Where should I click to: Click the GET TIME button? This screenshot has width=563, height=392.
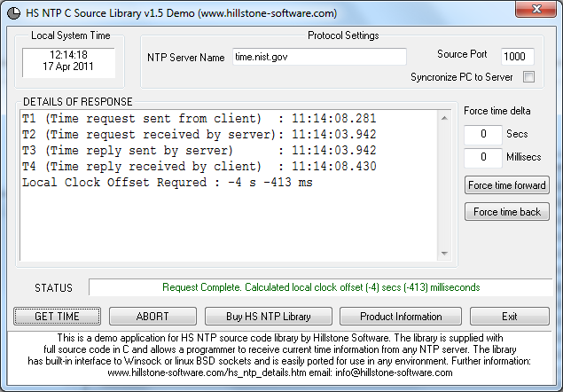pos(57,317)
